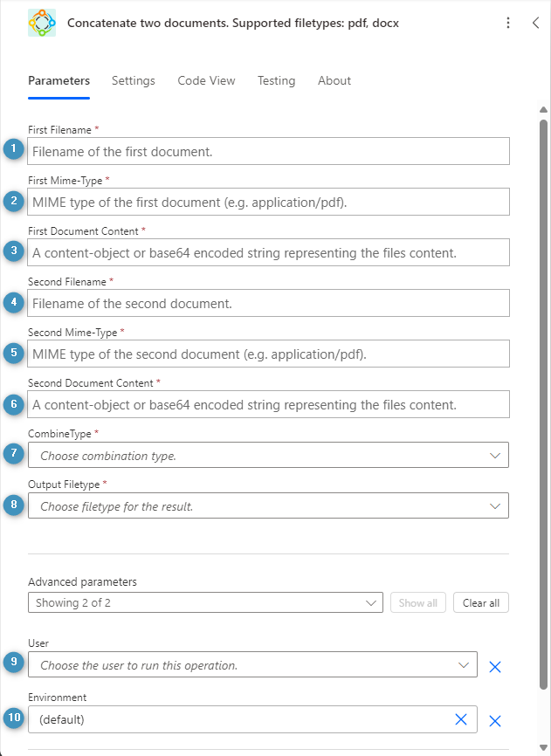Click into Second Mime-Type field

point(268,354)
